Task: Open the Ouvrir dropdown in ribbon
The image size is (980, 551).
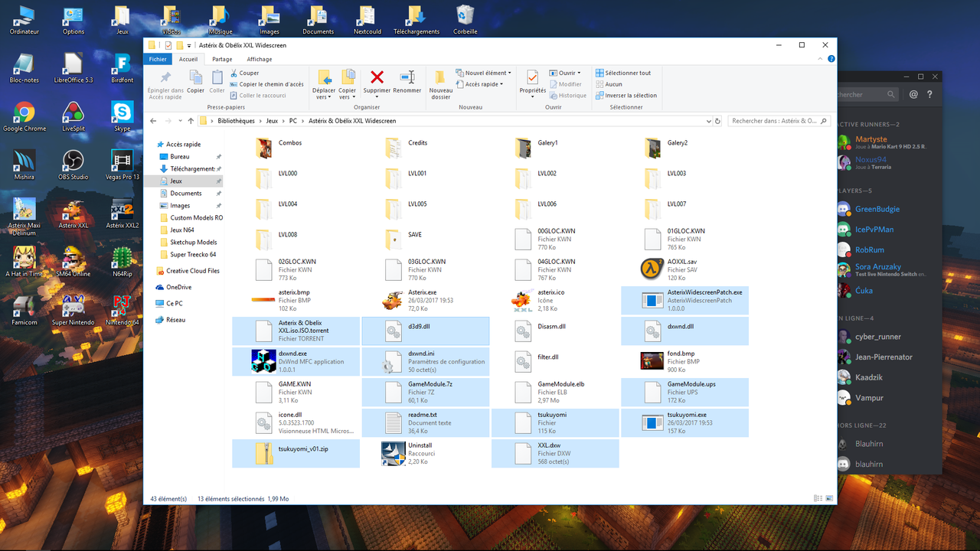Action: coord(565,73)
